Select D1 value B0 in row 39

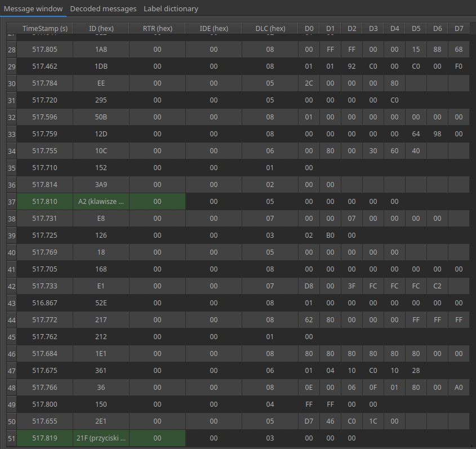[330, 235]
